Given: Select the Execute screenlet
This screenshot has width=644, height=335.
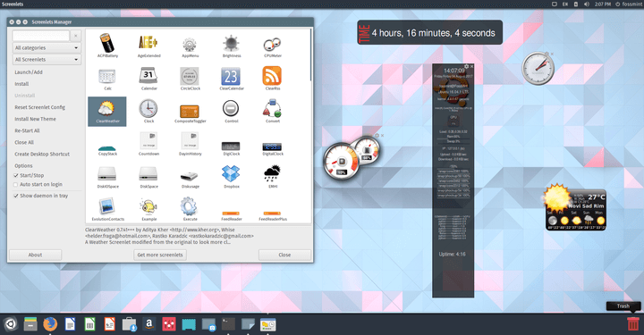Looking at the screenshot, I should [x=190, y=210].
